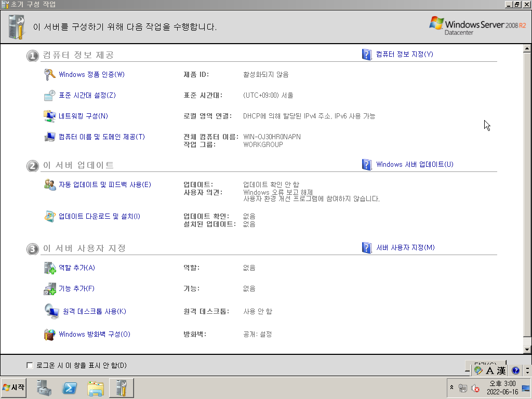The width and height of the screenshot is (532, 399).
Task: Open 기능 추가(F) link
Action: [76, 289]
